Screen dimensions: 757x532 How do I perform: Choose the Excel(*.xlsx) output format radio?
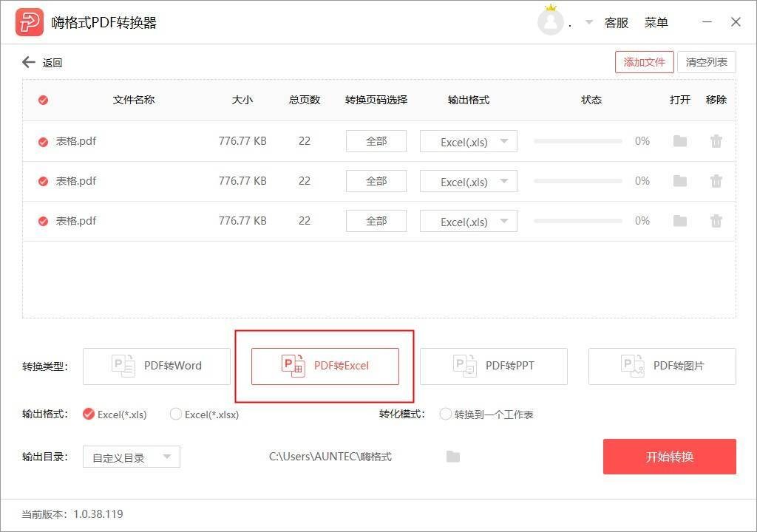coord(176,414)
